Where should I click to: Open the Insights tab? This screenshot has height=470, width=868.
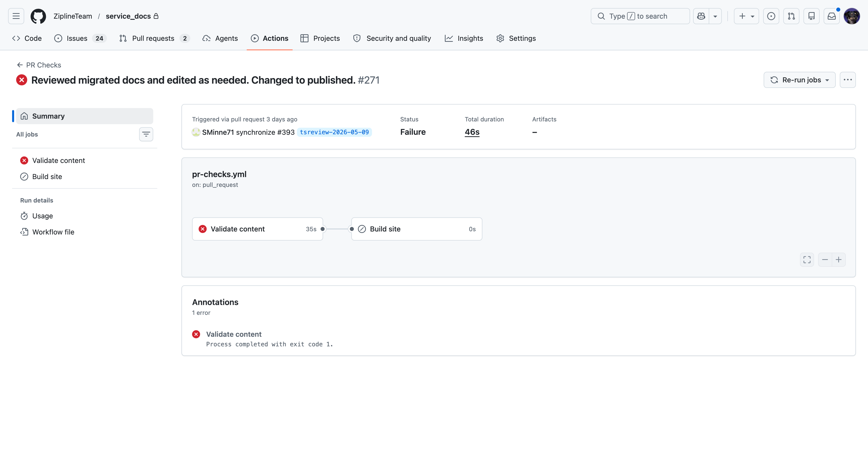tap(464, 38)
